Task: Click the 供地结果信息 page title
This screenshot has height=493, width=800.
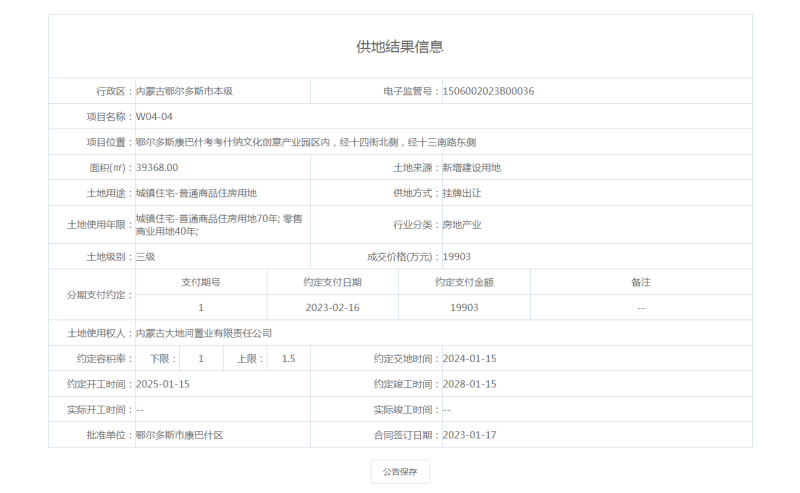Action: (400, 47)
